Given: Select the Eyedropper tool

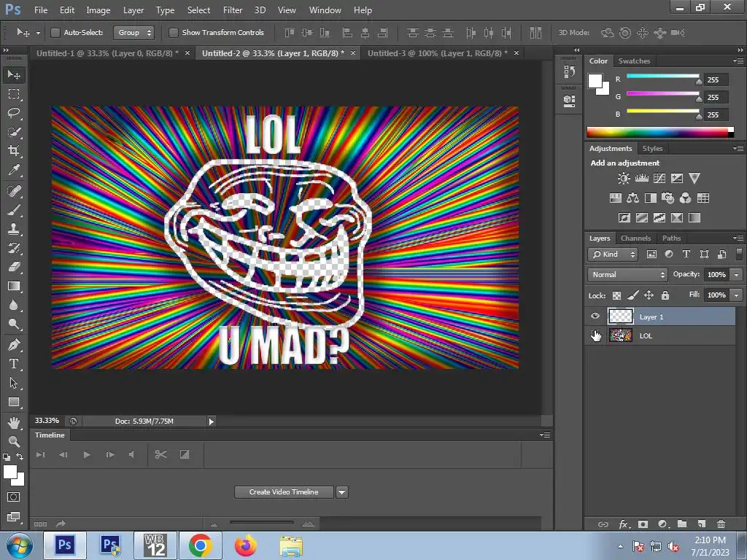Looking at the screenshot, I should tap(14, 170).
